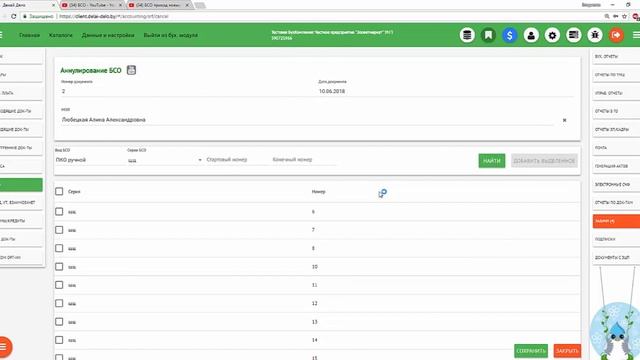Open the orange ЗАДАЧИ item in right sidebar
This screenshot has width=640, height=360.
tap(616, 221)
